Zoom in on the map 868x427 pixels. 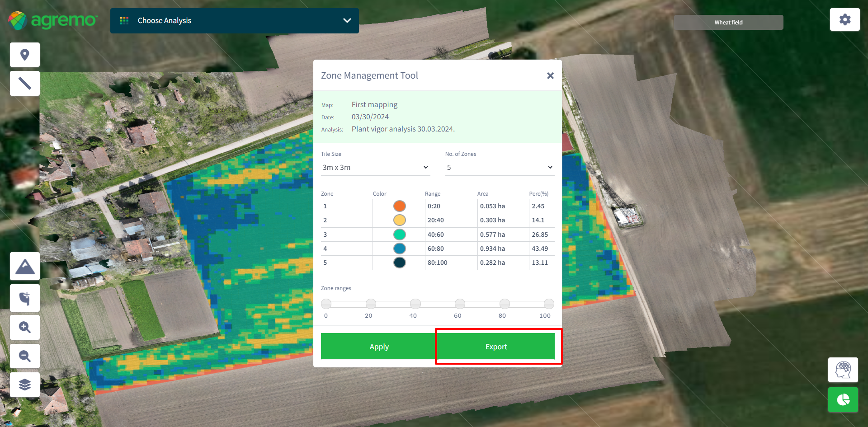(25, 327)
